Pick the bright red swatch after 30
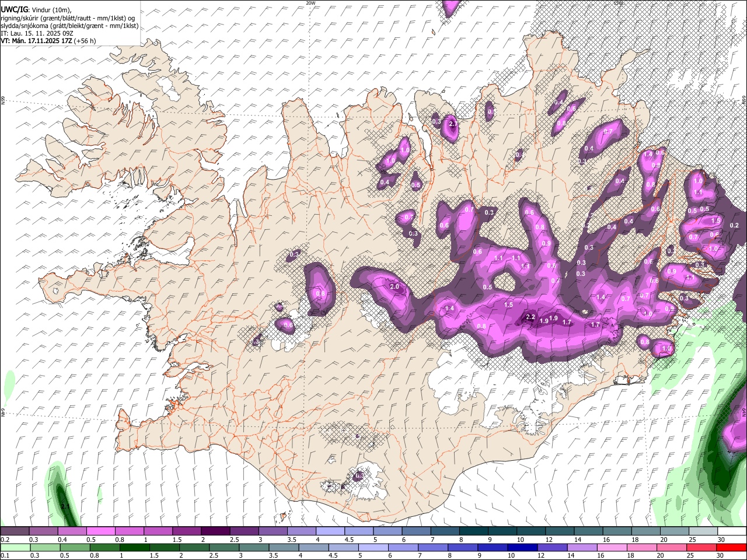This screenshot has width=747, height=560. click(x=731, y=548)
